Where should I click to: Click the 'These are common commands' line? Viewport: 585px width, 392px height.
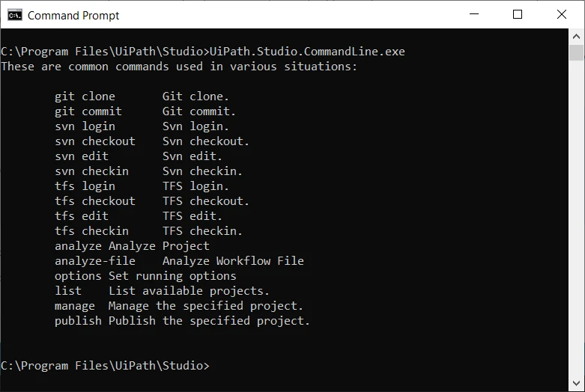point(179,67)
